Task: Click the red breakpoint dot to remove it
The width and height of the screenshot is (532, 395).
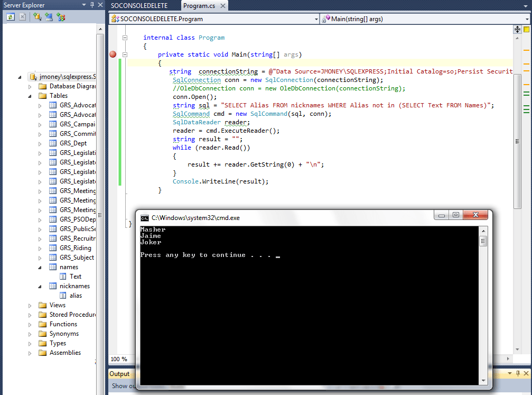Action: (112, 54)
